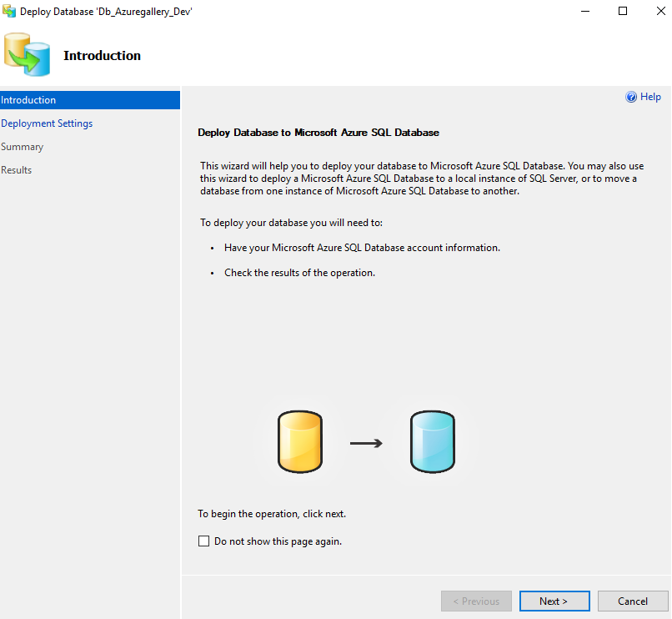
Task: Maximize the Deploy Database window
Action: click(x=623, y=11)
